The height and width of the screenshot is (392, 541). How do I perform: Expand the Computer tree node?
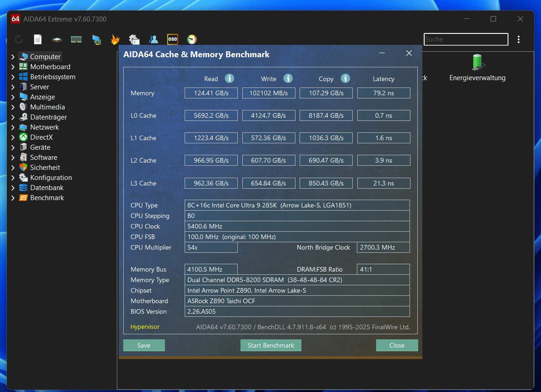click(13, 57)
